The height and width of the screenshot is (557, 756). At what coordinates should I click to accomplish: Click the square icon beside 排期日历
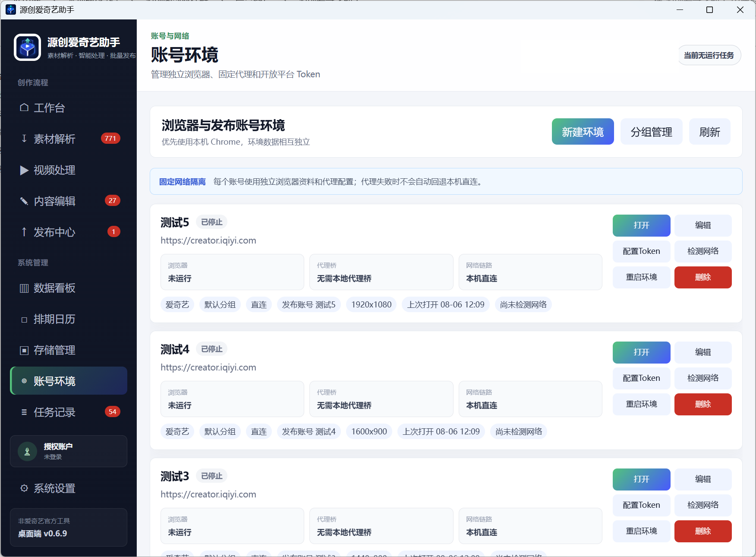pos(24,320)
